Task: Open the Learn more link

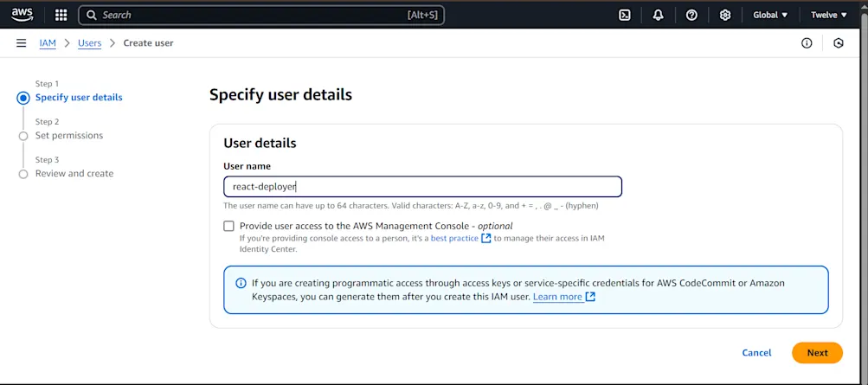Action: pyautogui.click(x=557, y=297)
